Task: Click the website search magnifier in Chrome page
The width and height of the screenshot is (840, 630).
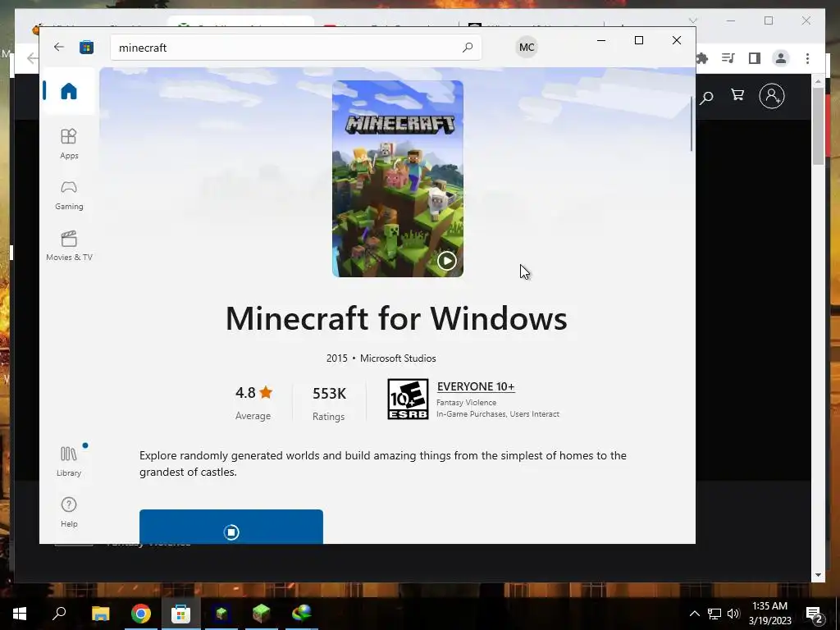Action: click(706, 97)
